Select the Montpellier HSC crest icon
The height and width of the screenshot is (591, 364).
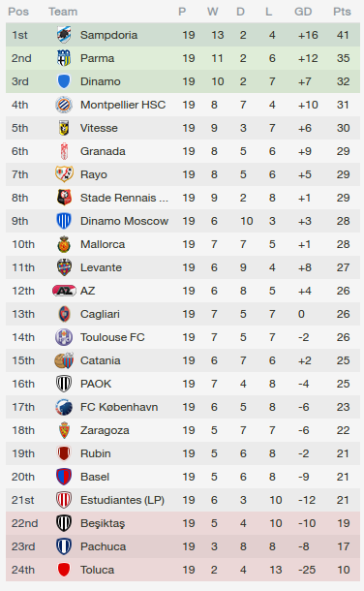(x=64, y=105)
